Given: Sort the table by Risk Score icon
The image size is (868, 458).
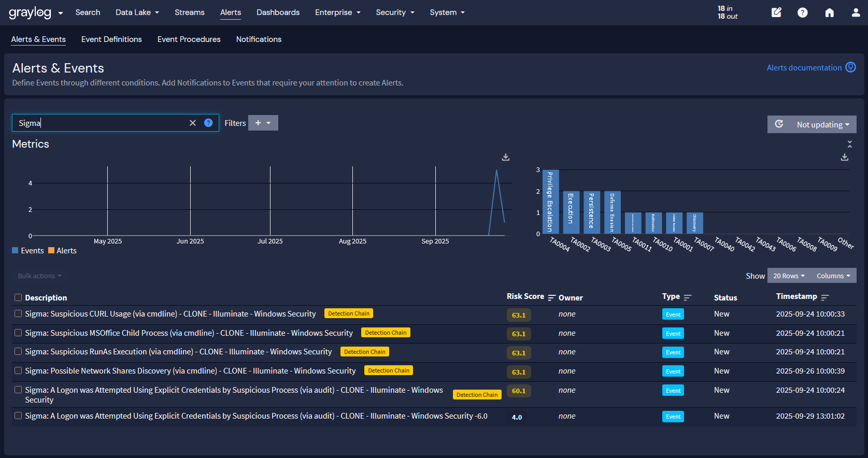Looking at the screenshot, I should (x=552, y=297).
